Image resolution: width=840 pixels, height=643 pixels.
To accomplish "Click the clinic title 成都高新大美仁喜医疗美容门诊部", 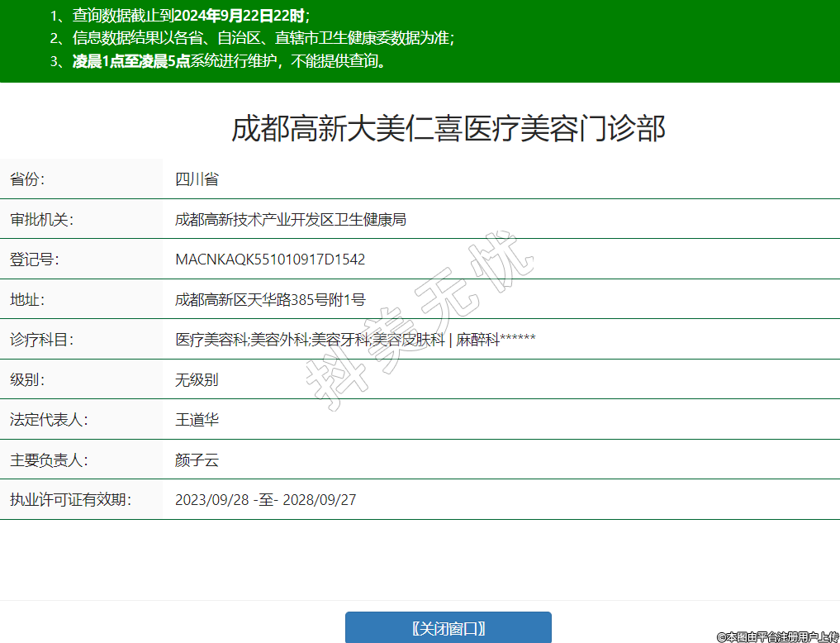I will point(448,129).
